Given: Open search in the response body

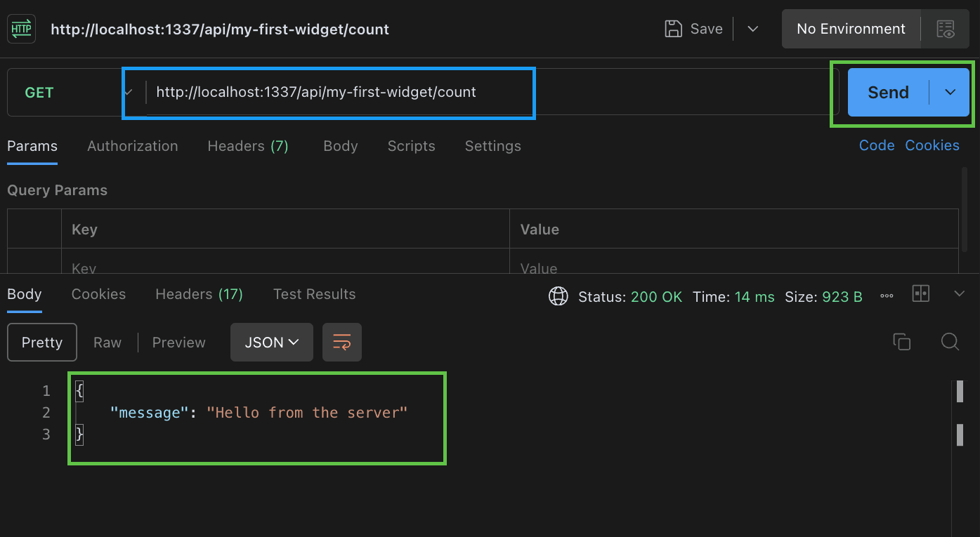Looking at the screenshot, I should point(950,342).
